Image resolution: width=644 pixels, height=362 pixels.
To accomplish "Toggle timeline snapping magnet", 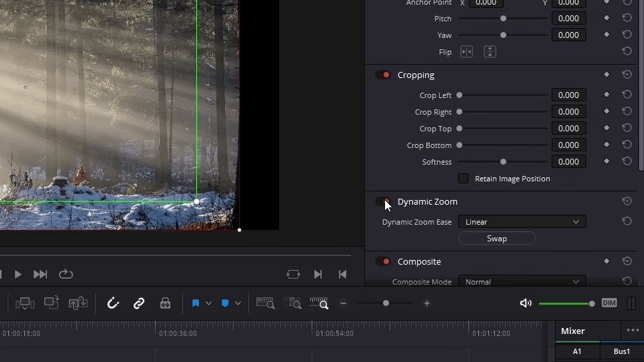I will (113, 303).
